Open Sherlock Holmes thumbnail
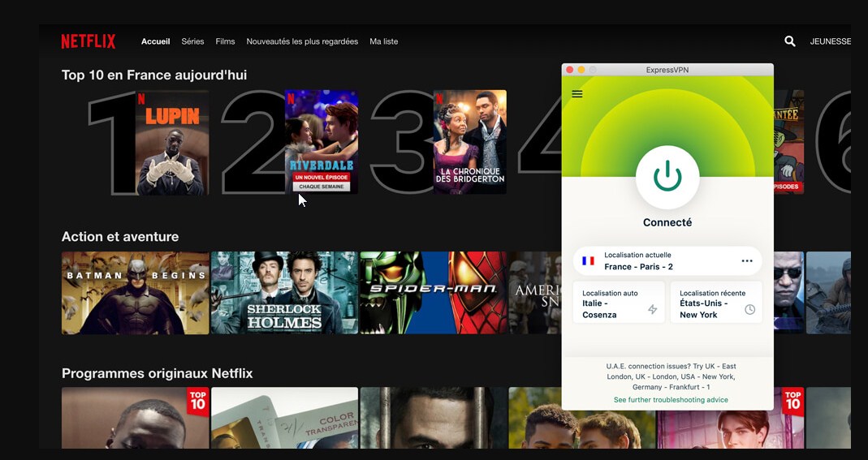This screenshot has width=868, height=460. [x=284, y=293]
